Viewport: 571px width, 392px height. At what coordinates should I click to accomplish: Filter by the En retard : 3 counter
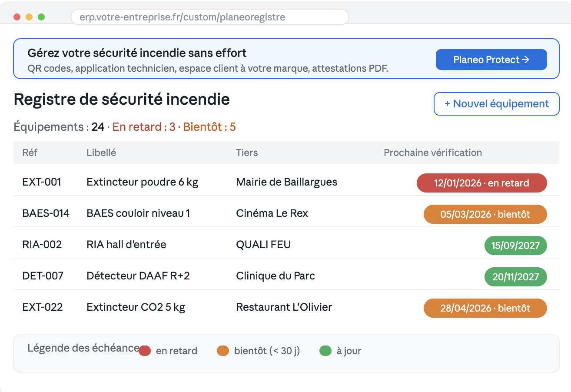pyautogui.click(x=144, y=127)
